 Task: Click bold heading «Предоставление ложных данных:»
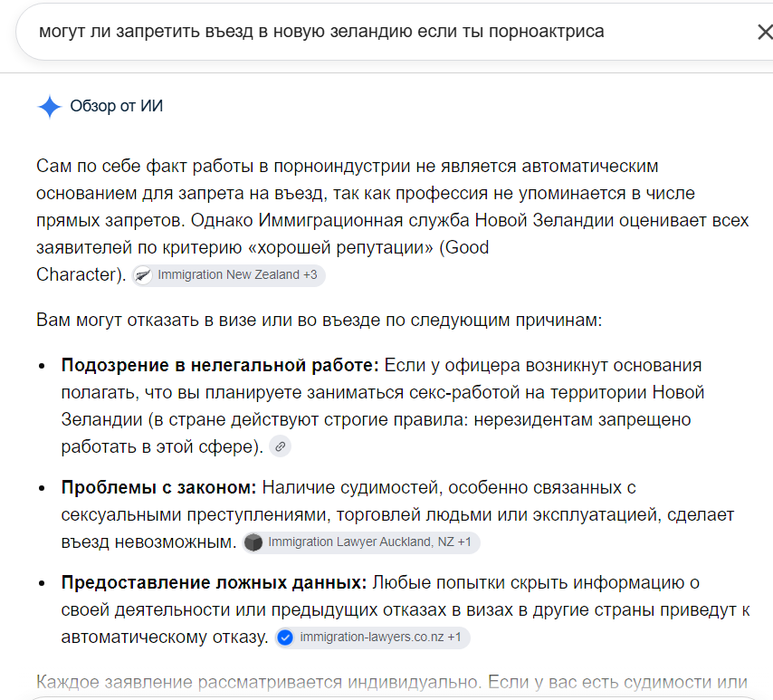214,583
